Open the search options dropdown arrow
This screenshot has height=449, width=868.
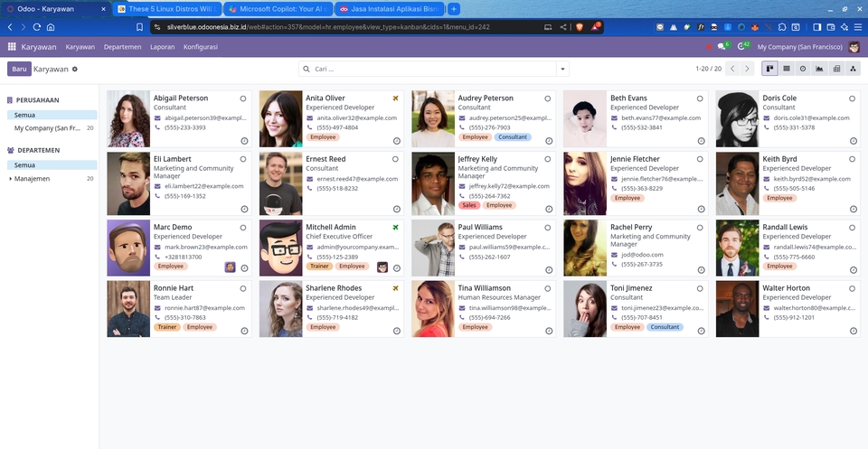562,69
